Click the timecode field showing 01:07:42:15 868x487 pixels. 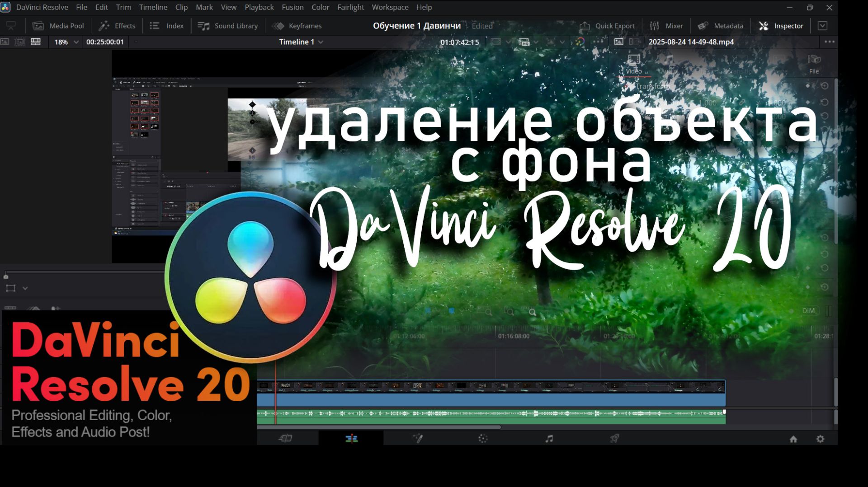[x=459, y=42]
